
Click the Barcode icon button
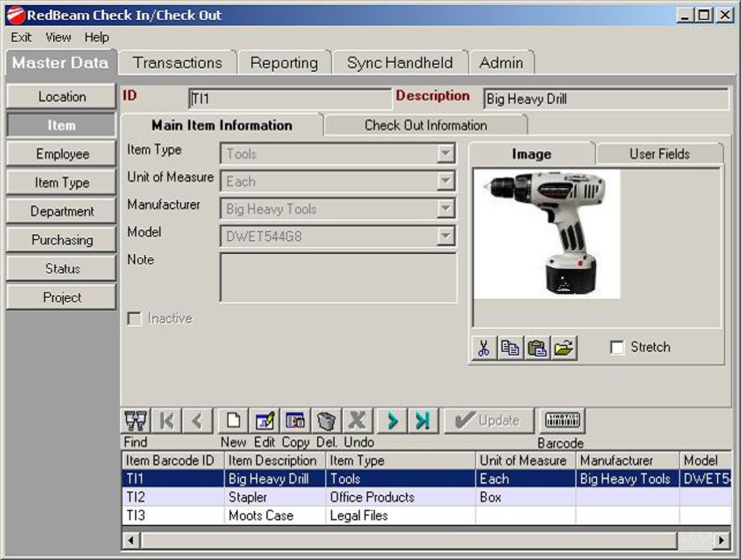(562, 420)
